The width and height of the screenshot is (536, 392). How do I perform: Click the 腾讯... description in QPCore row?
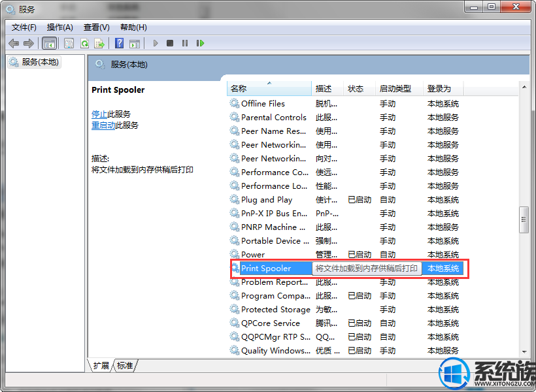coord(326,323)
